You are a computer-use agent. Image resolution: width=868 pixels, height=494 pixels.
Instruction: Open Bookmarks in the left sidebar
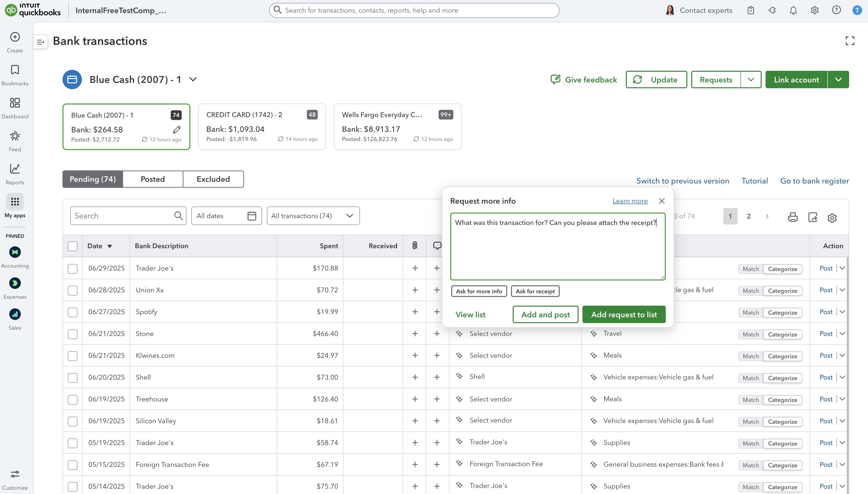[x=15, y=75]
